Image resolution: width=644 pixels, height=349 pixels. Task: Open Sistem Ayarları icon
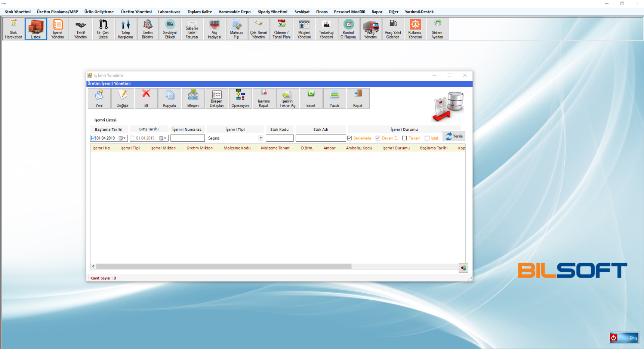[x=437, y=29]
